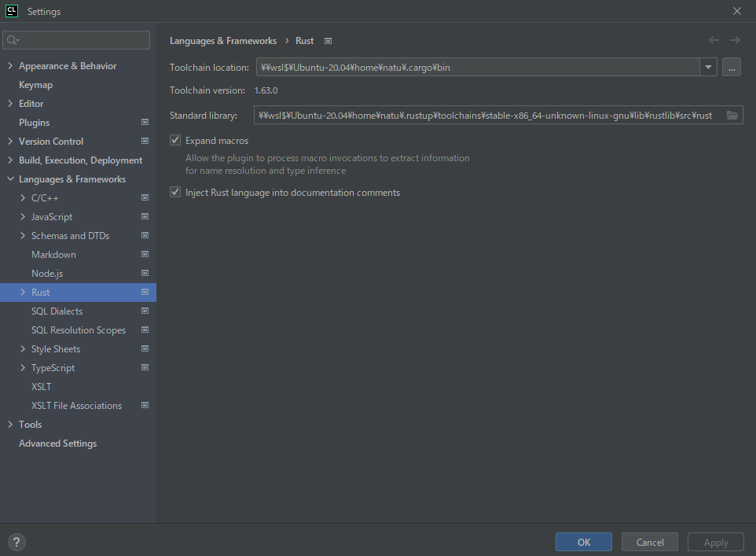Expand the C/C++ section in the sidebar
This screenshot has height=556, width=756.
[23, 197]
